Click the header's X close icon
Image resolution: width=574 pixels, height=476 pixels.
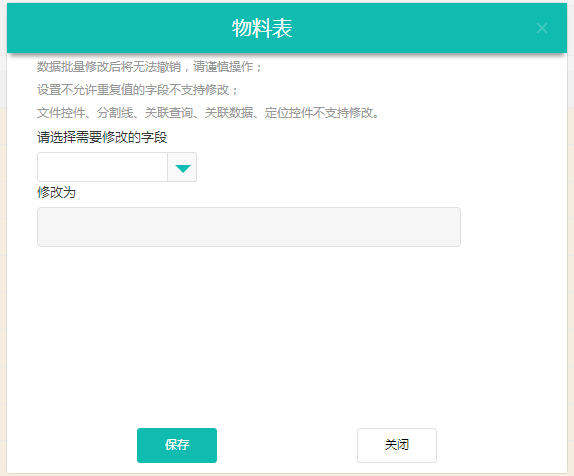click(x=542, y=28)
